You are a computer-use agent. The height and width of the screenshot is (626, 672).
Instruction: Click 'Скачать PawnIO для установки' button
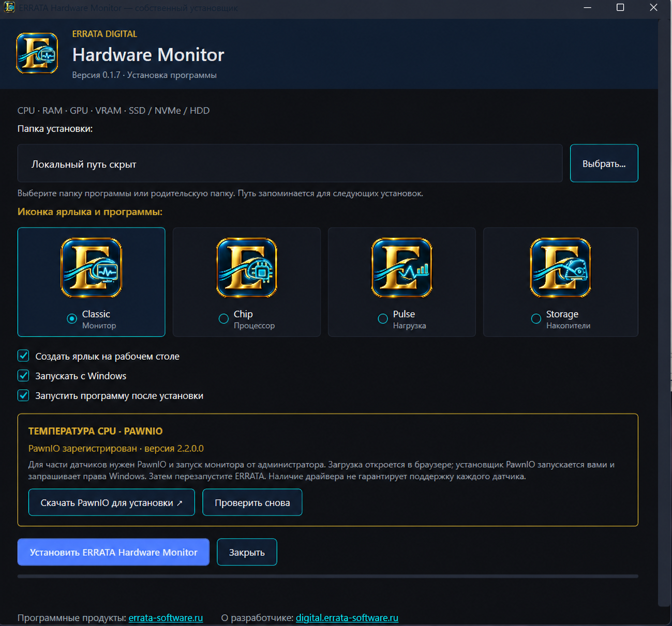(x=112, y=502)
